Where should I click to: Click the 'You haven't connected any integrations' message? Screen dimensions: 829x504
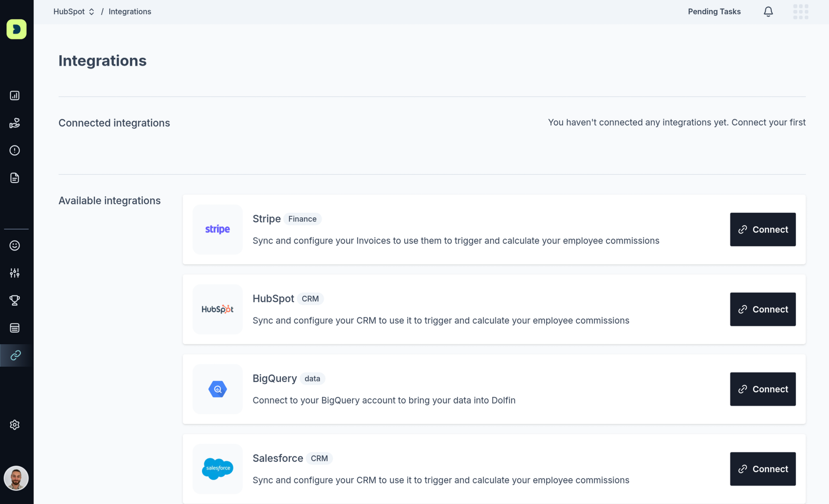pos(677,123)
